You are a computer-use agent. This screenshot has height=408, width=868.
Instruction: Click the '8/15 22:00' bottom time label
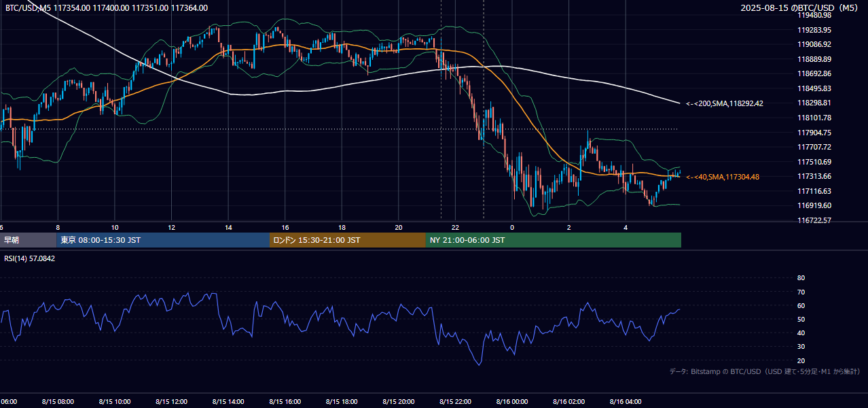[x=456, y=402]
